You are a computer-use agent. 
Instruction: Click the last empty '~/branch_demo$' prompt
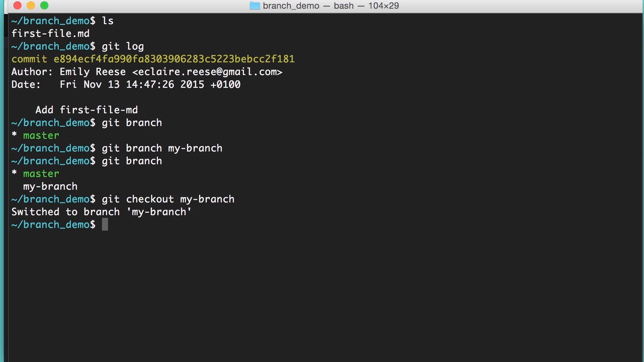(x=53, y=225)
